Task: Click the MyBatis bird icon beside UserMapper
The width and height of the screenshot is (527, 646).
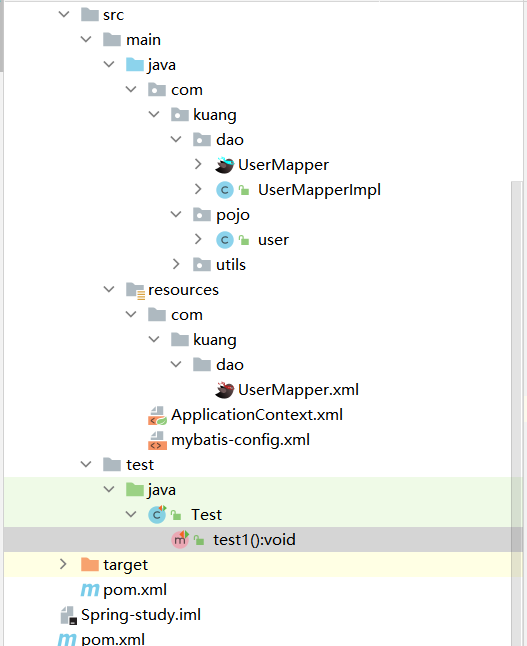Action: [x=225, y=165]
